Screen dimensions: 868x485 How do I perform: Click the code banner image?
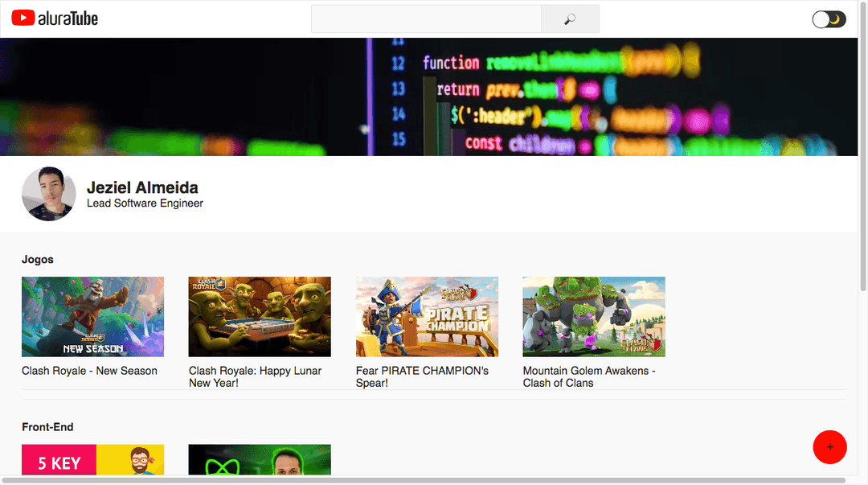coord(428,97)
